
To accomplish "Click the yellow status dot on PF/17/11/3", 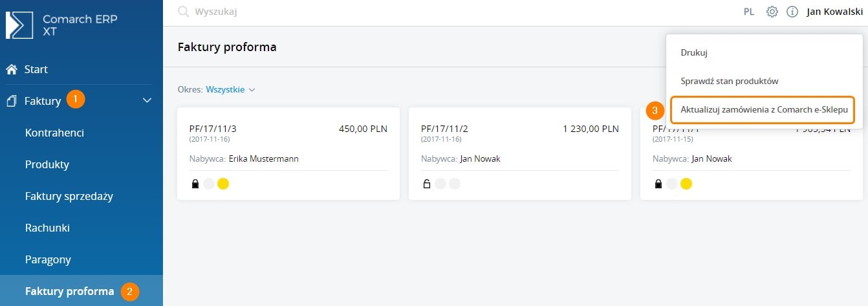I will pos(223,184).
